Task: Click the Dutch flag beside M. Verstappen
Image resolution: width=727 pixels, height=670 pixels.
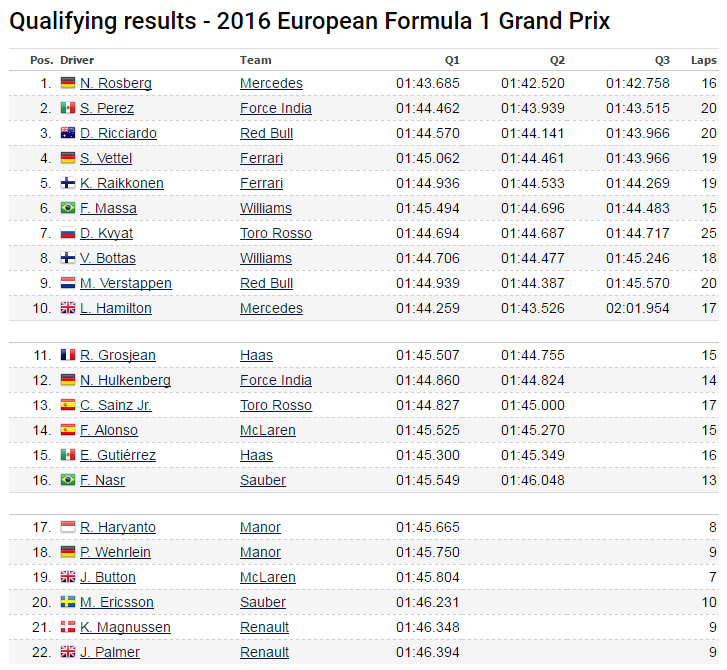Action: (68, 284)
